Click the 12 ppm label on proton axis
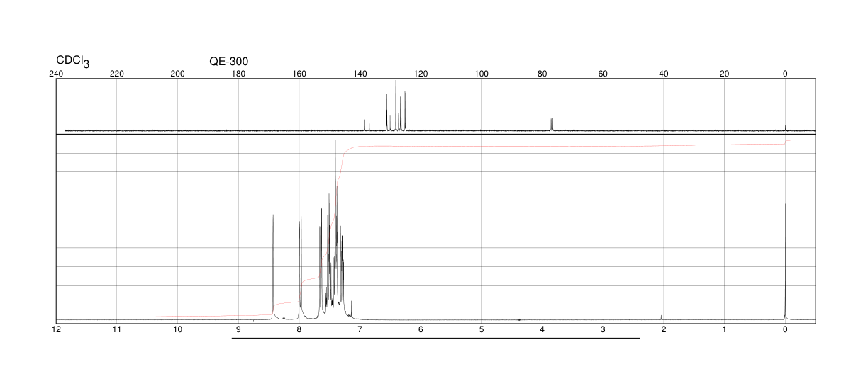 [x=56, y=329]
